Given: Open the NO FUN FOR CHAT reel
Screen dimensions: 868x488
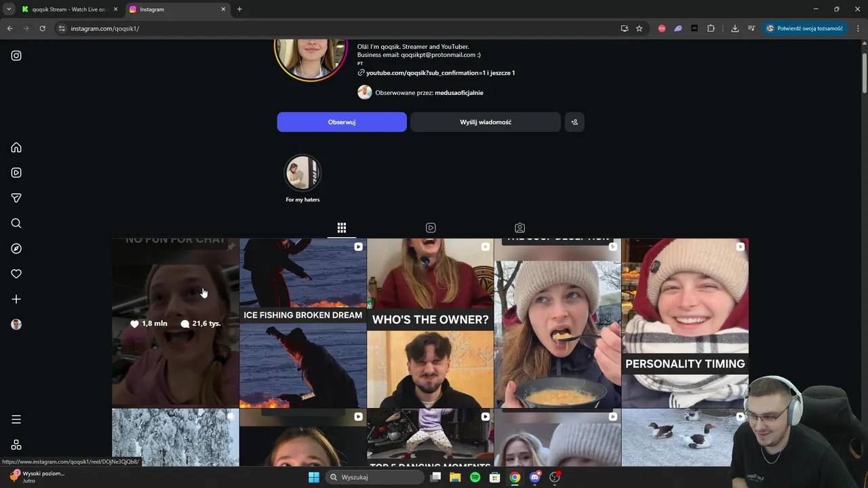Looking at the screenshot, I should [176, 323].
